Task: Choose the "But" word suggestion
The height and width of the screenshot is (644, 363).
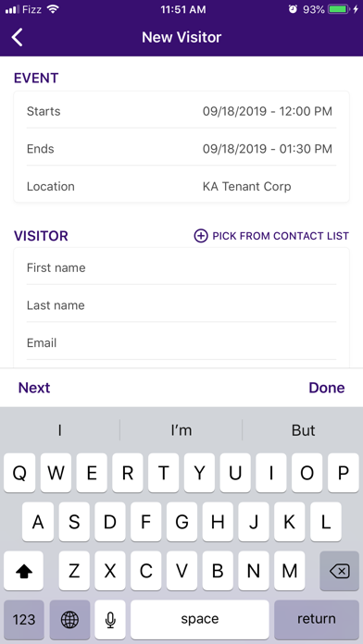Action: (303, 430)
